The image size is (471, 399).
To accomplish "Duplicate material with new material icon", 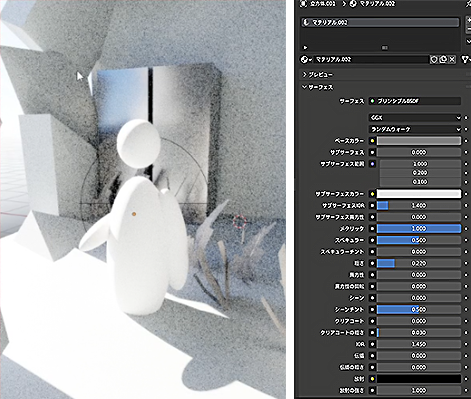I will point(443,60).
